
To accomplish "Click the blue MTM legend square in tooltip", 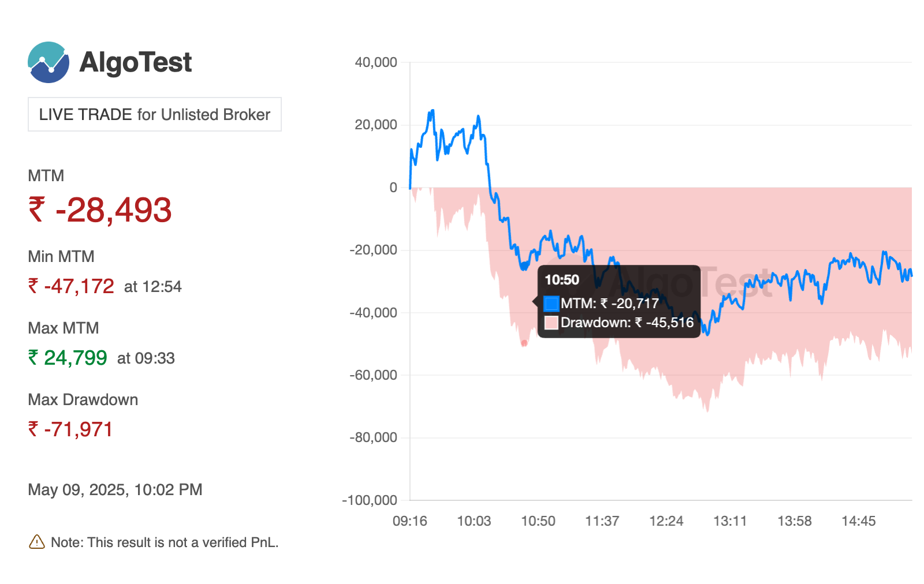I will click(x=551, y=304).
